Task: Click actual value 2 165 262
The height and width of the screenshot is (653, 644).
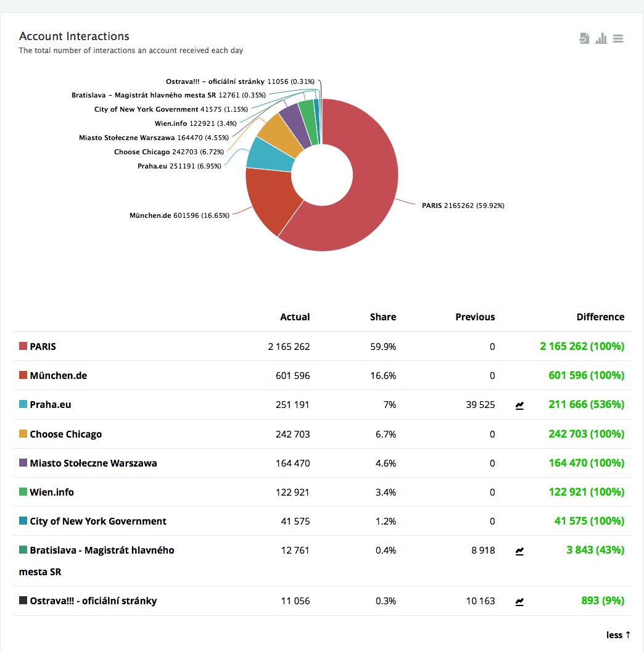Action: (x=289, y=347)
